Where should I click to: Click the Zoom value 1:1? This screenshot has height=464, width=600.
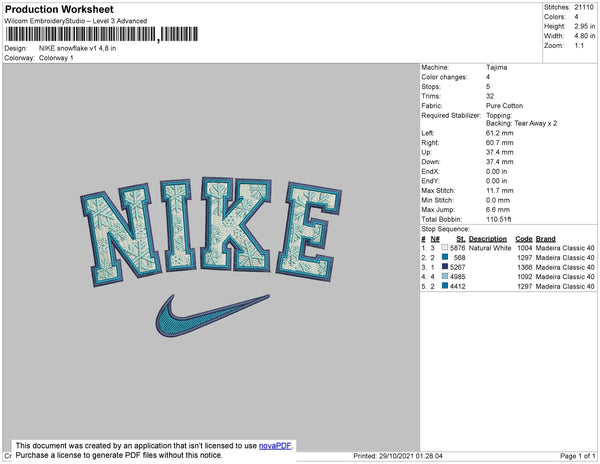coord(579,46)
